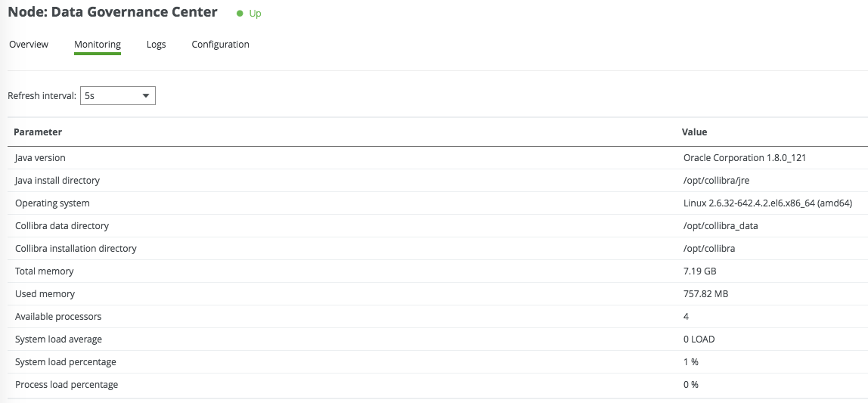Click the Operating system parameter row

tap(52, 203)
